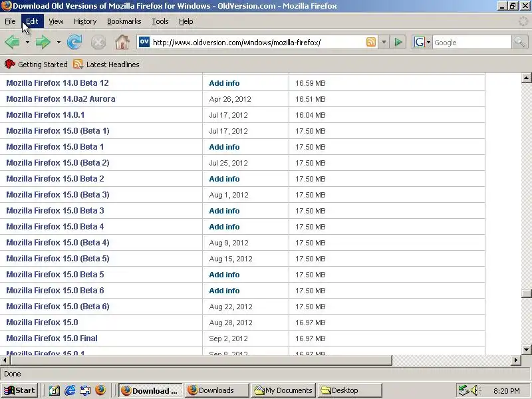Open the Edit menu
Screen dimensions: 532x399
(32, 21)
